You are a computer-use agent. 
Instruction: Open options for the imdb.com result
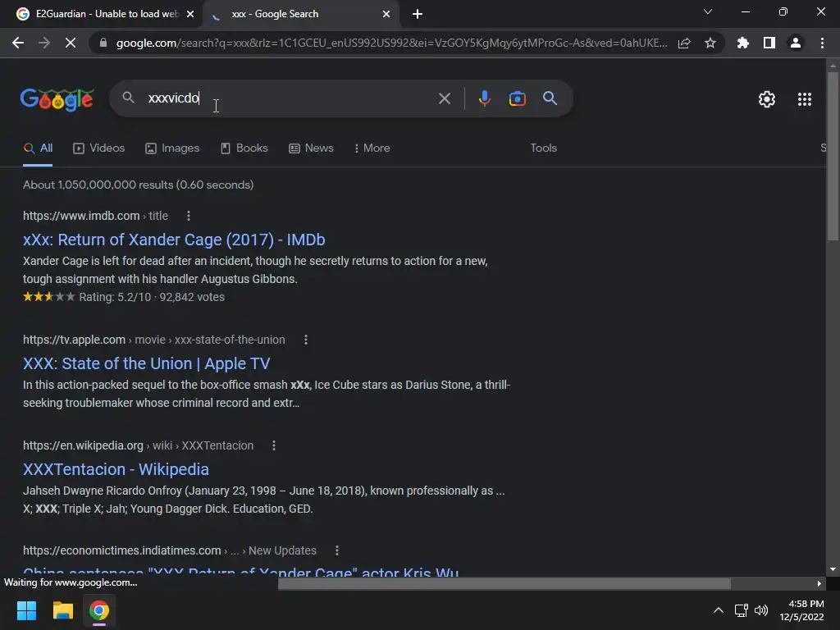[x=188, y=216]
